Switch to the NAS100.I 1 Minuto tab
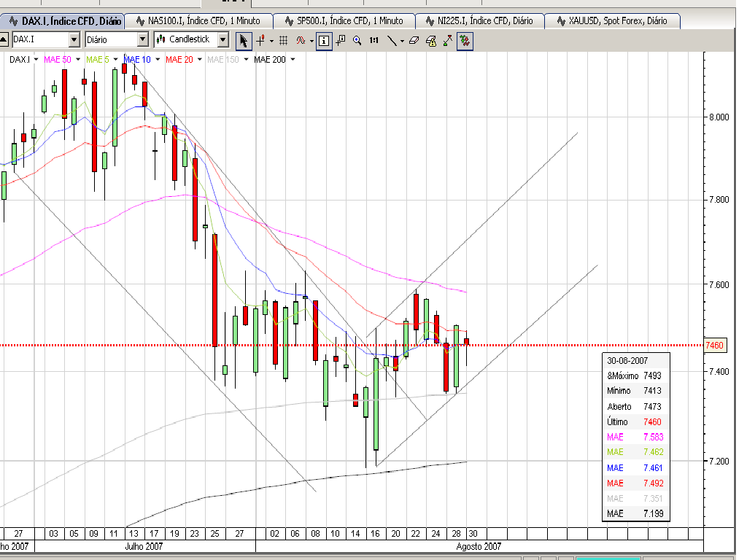 [x=198, y=21]
